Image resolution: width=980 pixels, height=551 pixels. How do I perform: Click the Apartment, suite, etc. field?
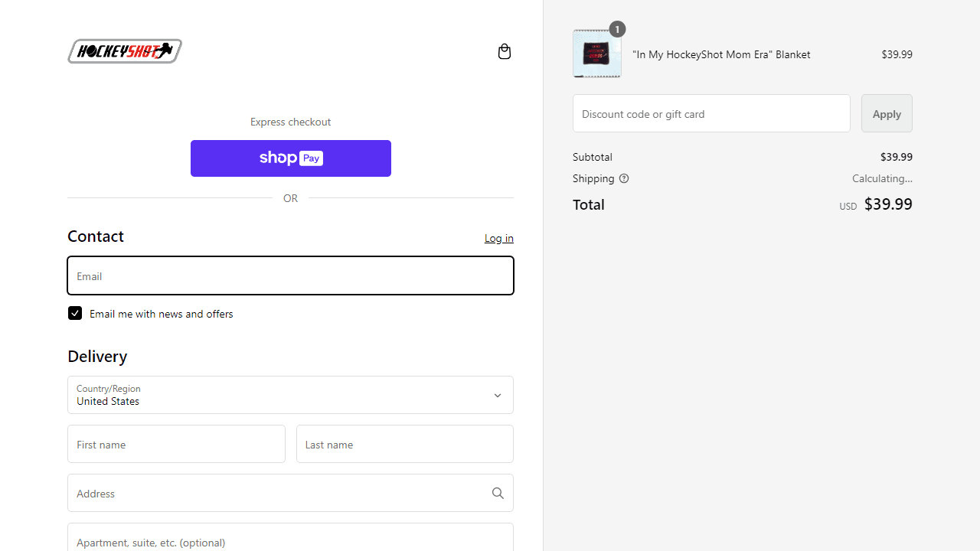290,537
